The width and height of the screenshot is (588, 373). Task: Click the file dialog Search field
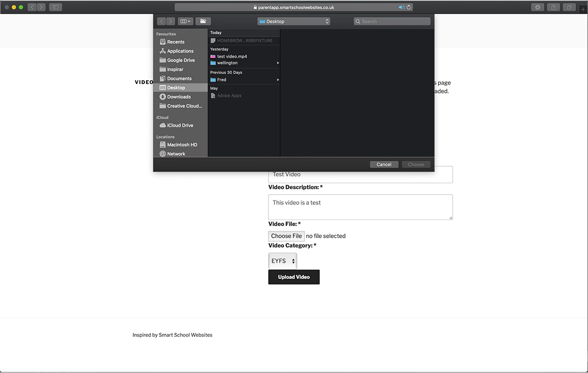(392, 22)
